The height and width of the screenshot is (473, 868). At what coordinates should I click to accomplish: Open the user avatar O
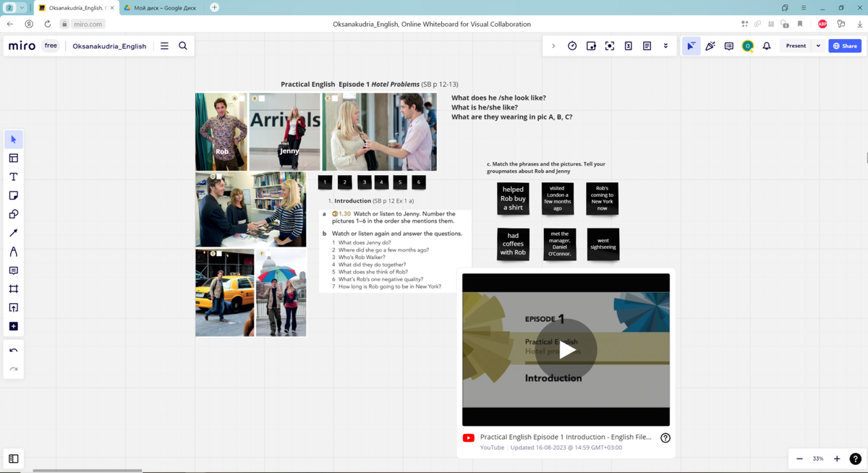[748, 46]
